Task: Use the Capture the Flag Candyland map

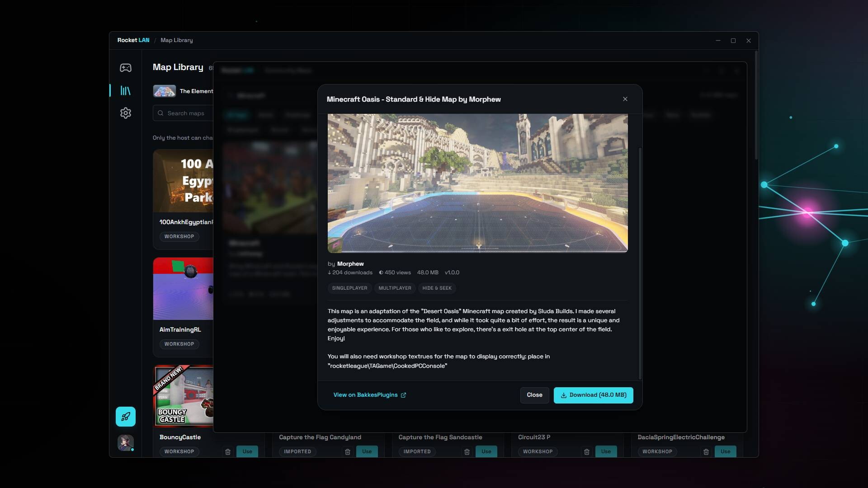Action: (367, 451)
